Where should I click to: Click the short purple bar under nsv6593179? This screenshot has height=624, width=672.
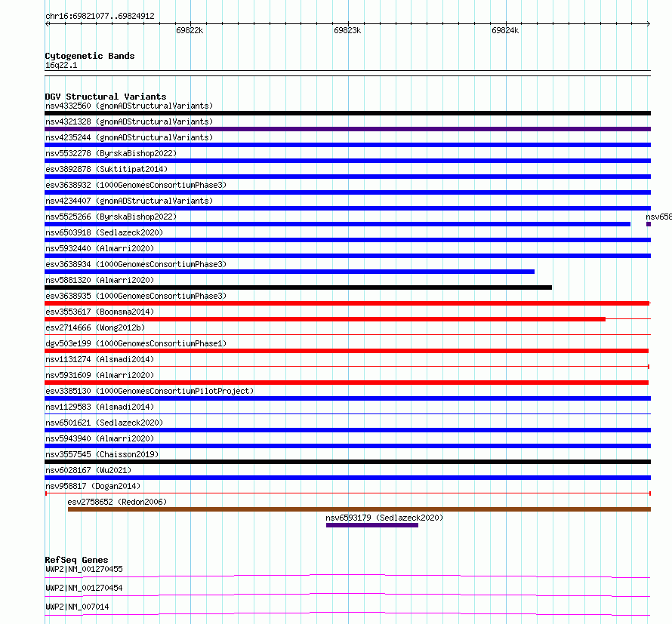[372, 525]
